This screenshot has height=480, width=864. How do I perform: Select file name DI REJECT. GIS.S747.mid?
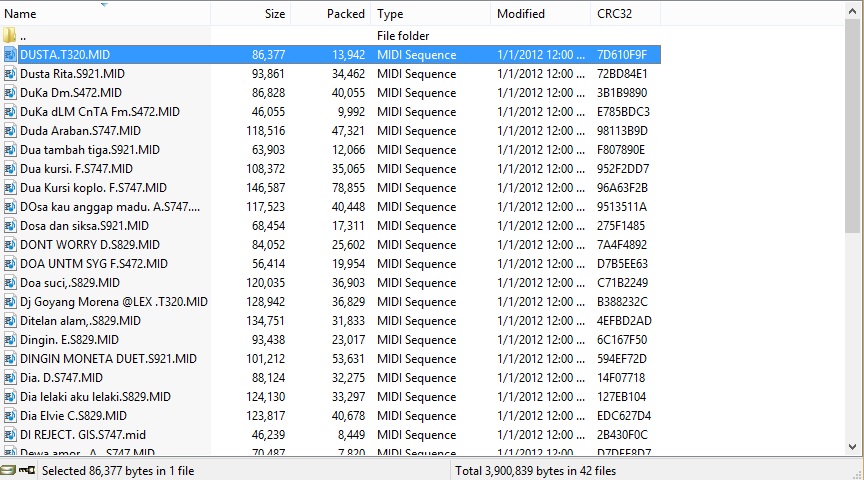tap(83, 435)
